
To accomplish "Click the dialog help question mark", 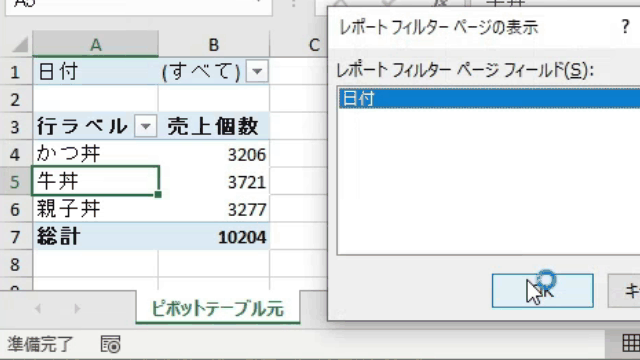I will coord(625,27).
